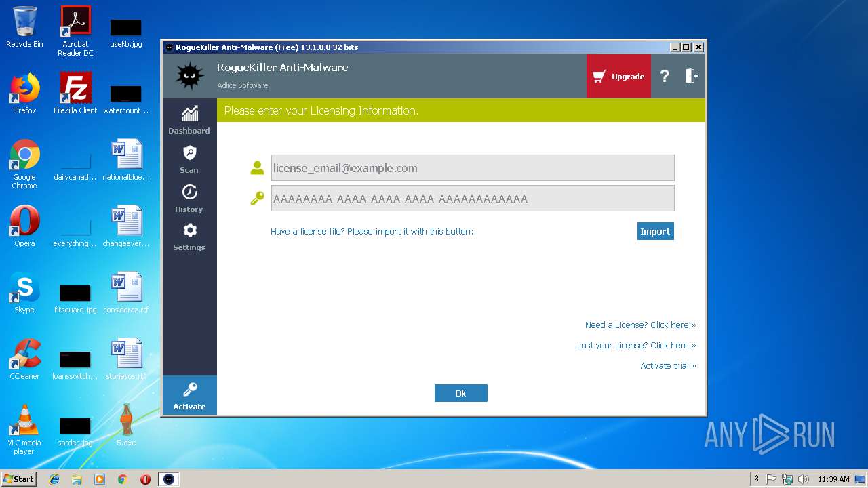
Task: Click the user icon beside the email field
Action: click(x=257, y=168)
